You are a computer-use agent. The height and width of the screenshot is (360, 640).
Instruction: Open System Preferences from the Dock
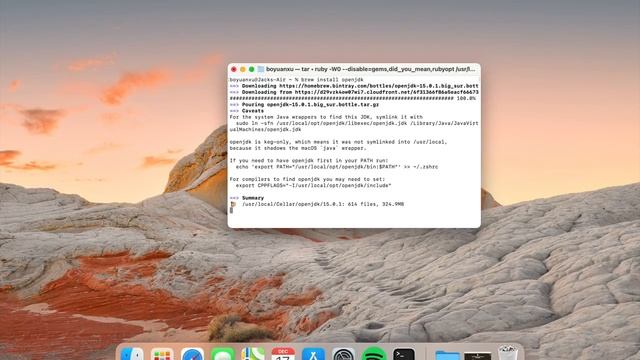[x=343, y=354]
